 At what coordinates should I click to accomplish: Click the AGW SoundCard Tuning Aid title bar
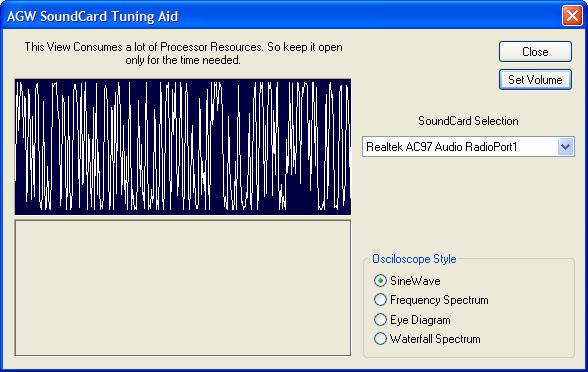point(281,16)
